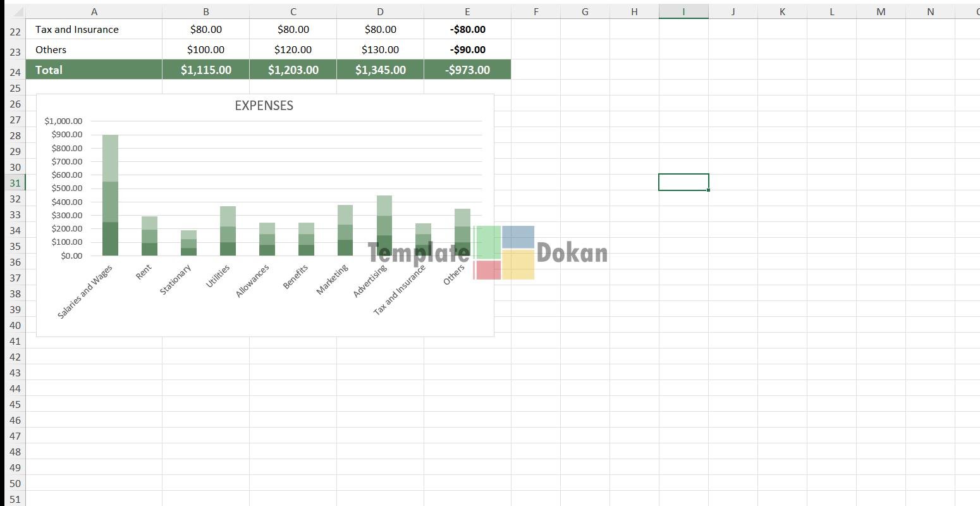Select the column E header

click(x=467, y=11)
